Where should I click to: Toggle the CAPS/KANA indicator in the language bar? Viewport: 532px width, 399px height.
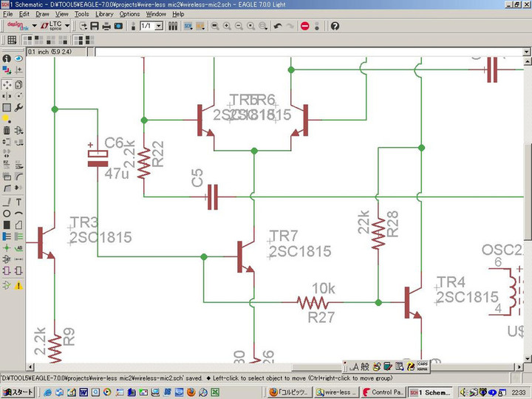(423, 365)
